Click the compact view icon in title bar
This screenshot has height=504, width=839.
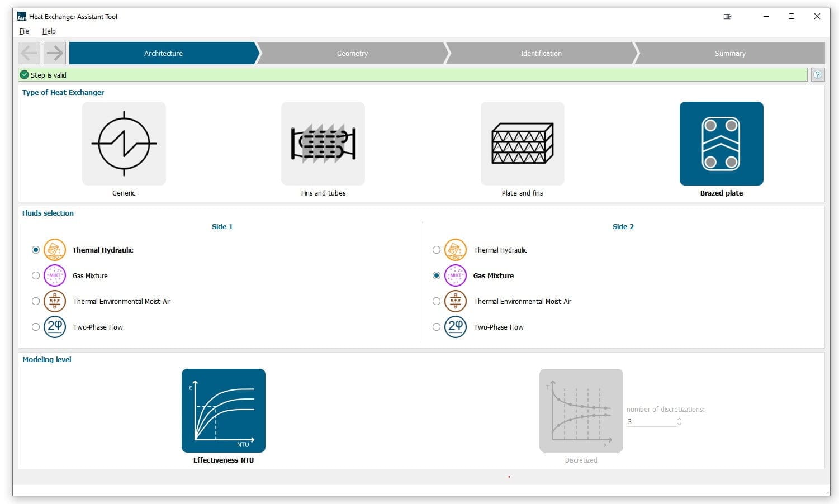pos(728,17)
